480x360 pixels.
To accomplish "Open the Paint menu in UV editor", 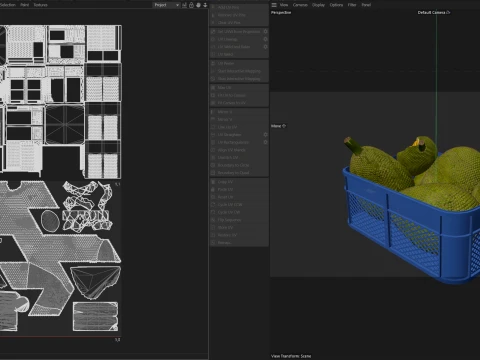I will [x=24, y=5].
